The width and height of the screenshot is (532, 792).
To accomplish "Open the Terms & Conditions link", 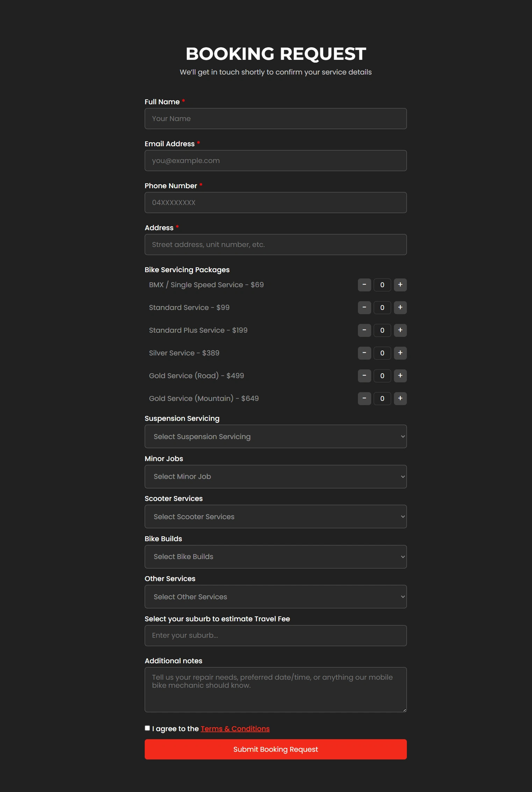I will click(x=235, y=729).
